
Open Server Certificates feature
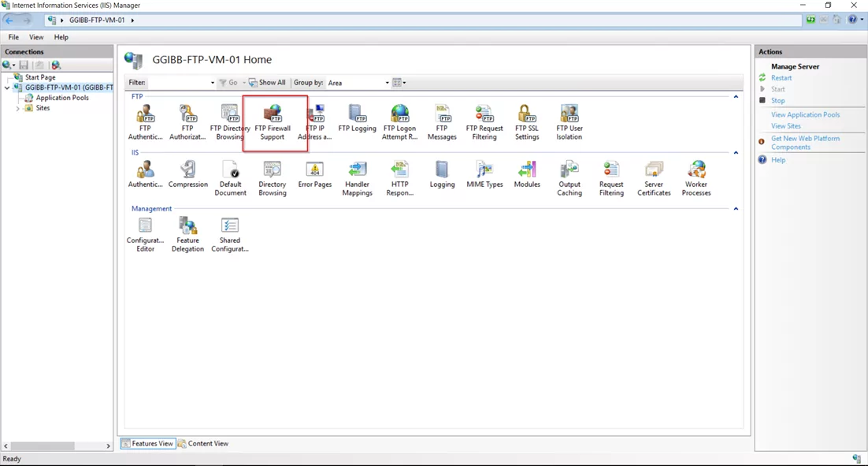(x=654, y=178)
